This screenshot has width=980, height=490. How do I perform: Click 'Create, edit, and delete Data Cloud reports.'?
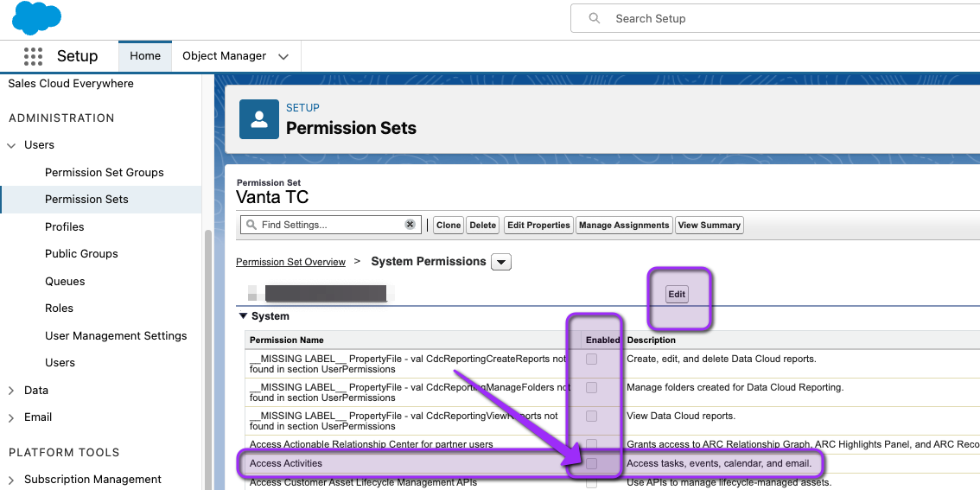722,359
